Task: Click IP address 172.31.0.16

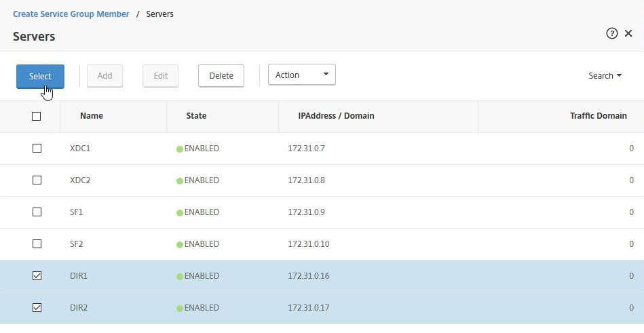Action: point(309,276)
